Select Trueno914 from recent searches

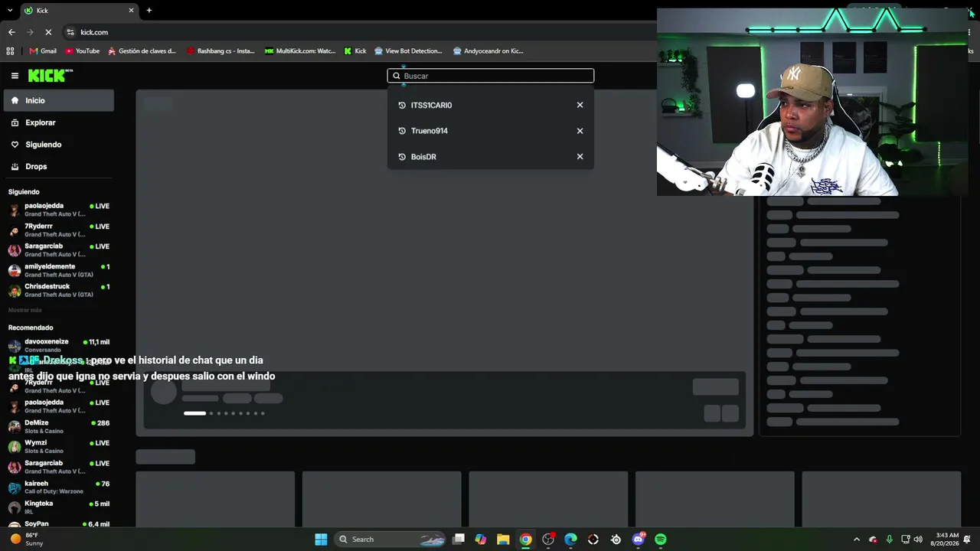click(x=430, y=131)
